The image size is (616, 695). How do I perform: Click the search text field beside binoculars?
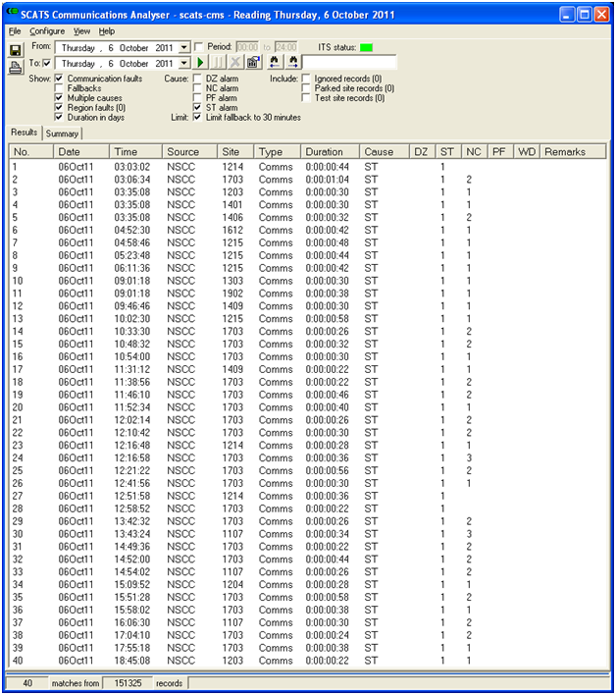[349, 62]
